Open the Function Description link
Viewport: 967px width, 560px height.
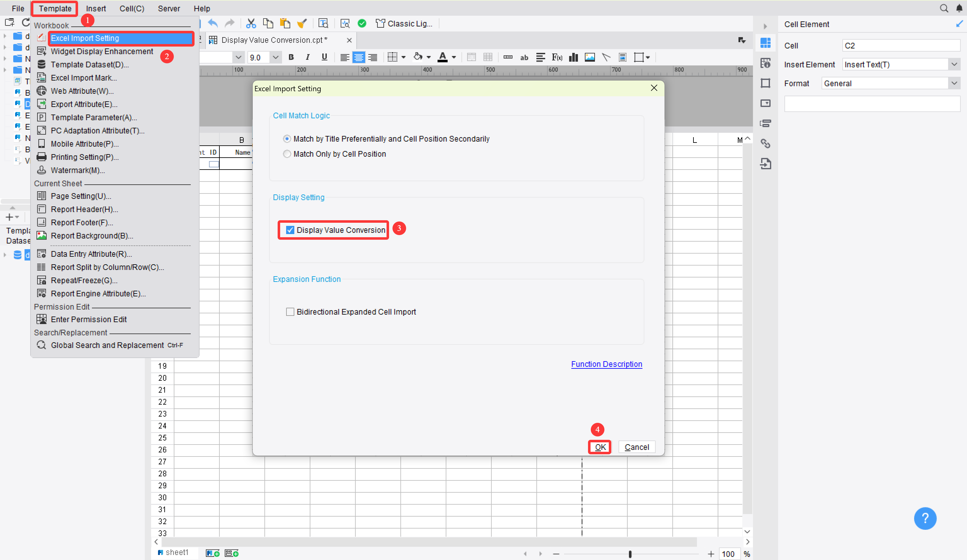(606, 364)
